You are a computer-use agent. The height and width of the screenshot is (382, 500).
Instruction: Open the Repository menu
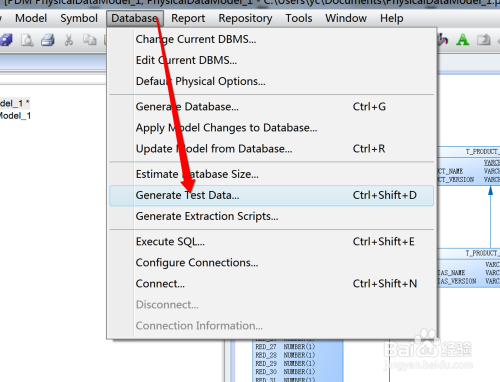[x=245, y=18]
